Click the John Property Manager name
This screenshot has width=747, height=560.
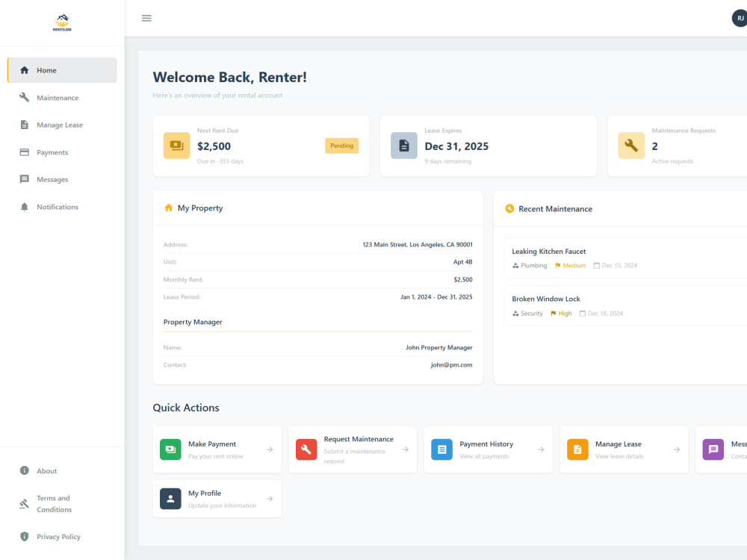click(439, 348)
